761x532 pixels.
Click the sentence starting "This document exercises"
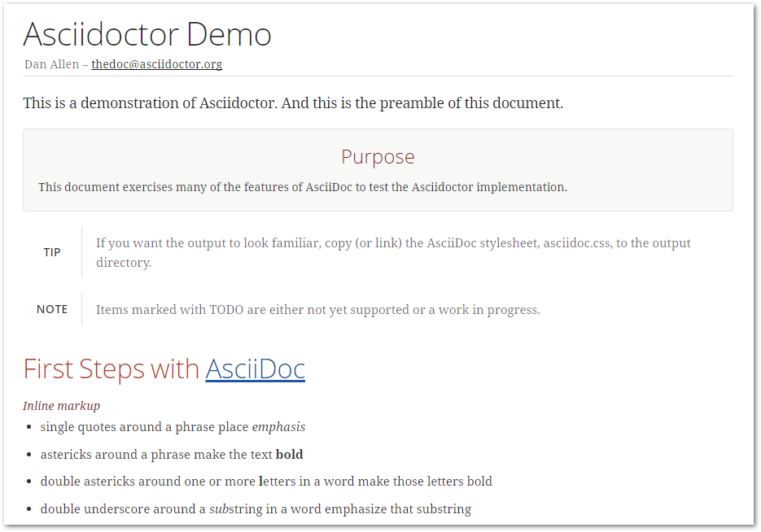point(302,187)
